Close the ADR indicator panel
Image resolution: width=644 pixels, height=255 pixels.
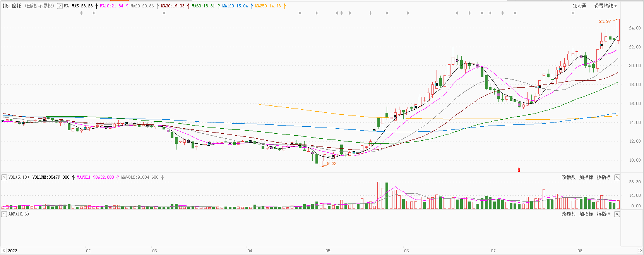pos(617,214)
